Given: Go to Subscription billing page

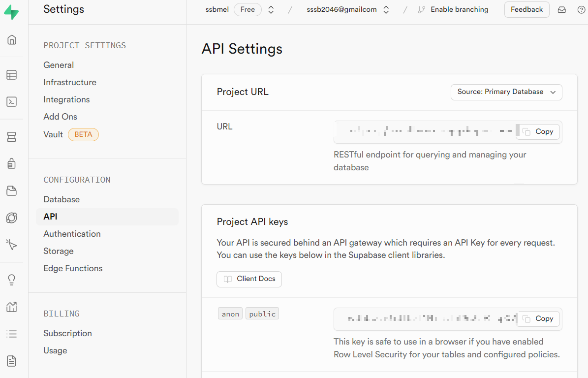Looking at the screenshot, I should tap(67, 333).
